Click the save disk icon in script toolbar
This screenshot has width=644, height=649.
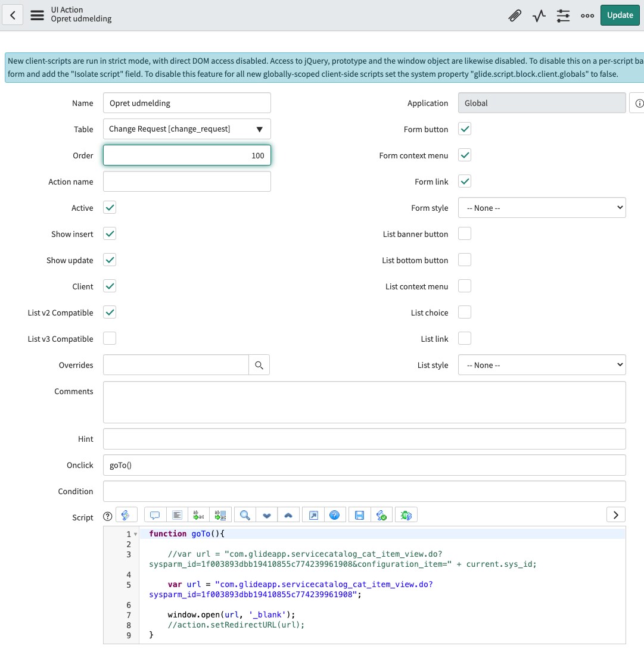359,515
